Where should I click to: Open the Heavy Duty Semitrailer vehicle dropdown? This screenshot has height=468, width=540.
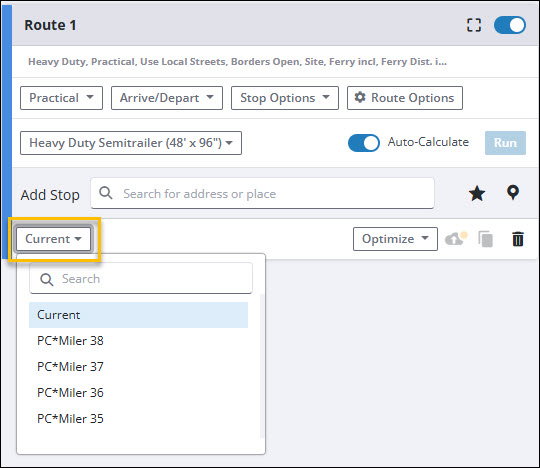pyautogui.click(x=131, y=143)
